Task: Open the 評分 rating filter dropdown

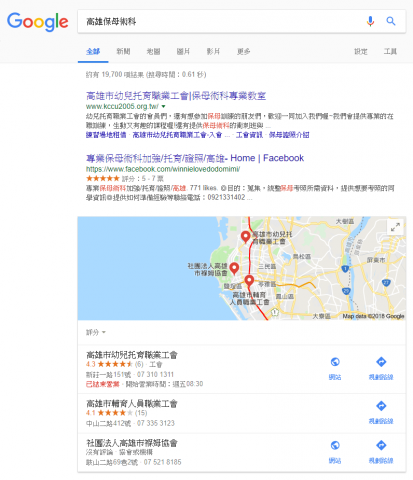Action: point(96,332)
